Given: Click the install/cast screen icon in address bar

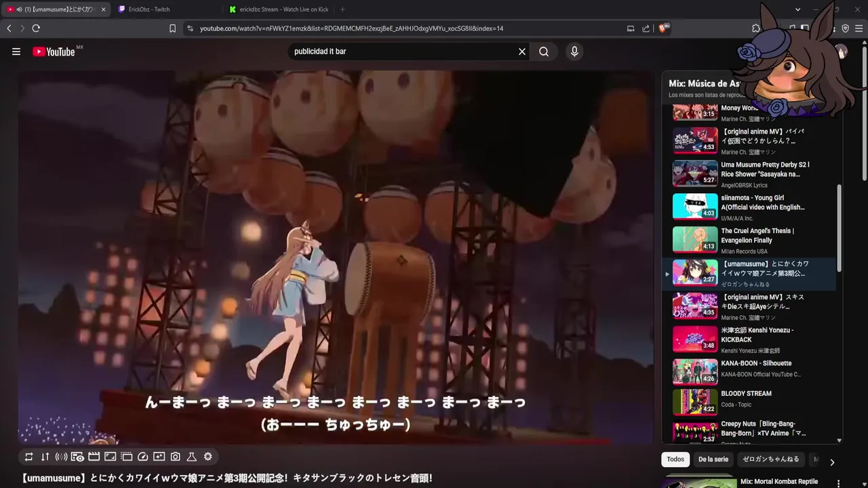Looking at the screenshot, I should click(x=631, y=28).
